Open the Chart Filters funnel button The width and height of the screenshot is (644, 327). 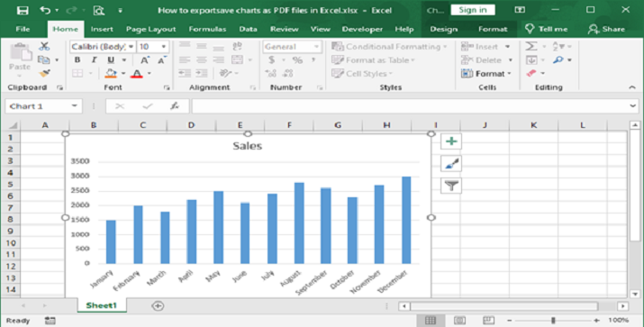click(451, 186)
